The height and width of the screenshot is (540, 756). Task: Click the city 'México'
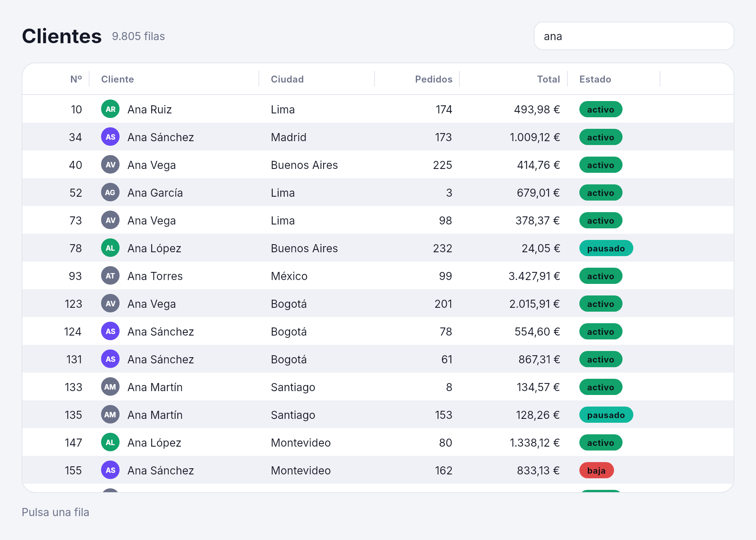click(x=289, y=276)
